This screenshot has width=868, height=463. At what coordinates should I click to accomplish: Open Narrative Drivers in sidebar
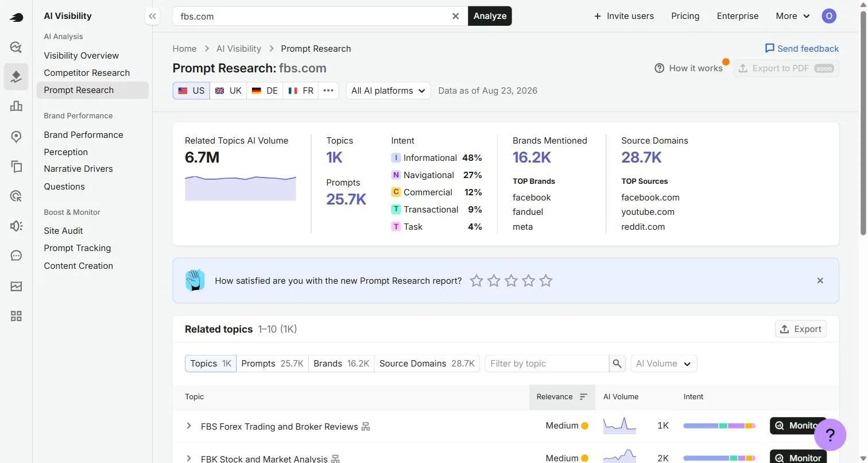(x=78, y=168)
